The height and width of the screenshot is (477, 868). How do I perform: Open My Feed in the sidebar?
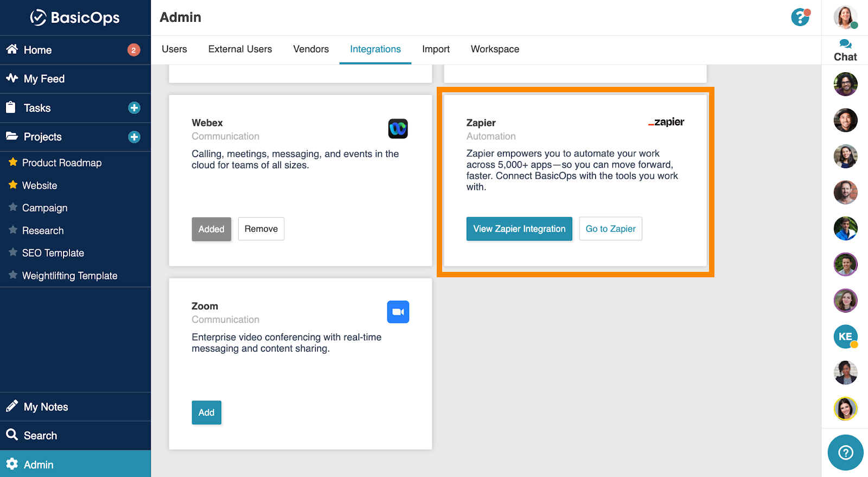75,79
